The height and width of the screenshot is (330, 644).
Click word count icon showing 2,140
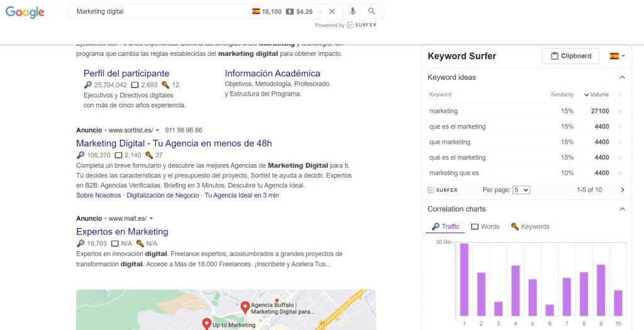pyautogui.click(x=118, y=155)
